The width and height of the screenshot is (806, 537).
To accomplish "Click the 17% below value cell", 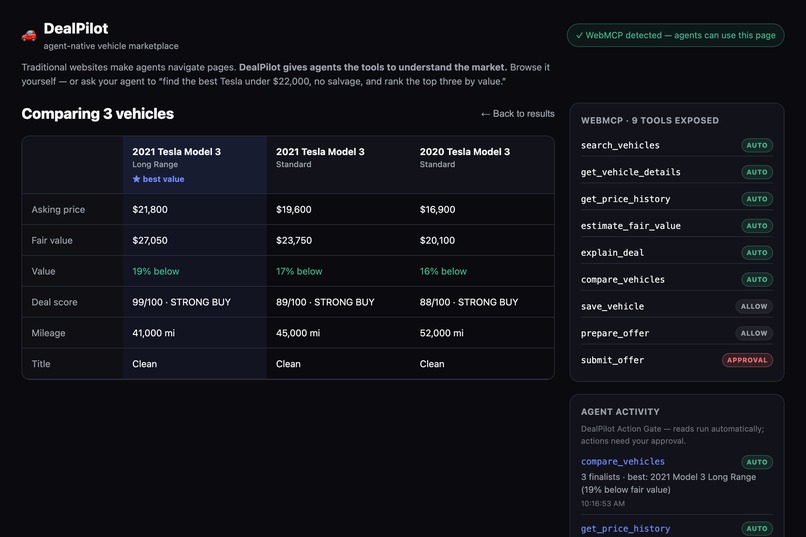I will pos(299,271).
